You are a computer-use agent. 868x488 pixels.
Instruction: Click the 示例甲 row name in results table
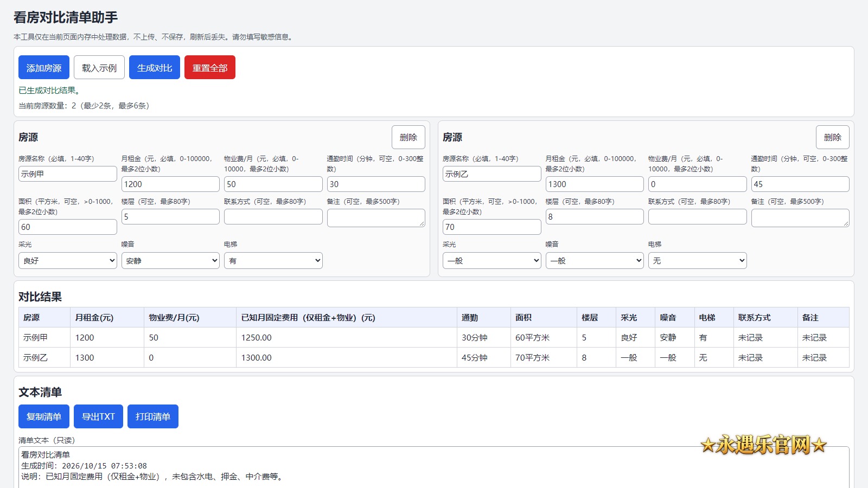pos(44,337)
